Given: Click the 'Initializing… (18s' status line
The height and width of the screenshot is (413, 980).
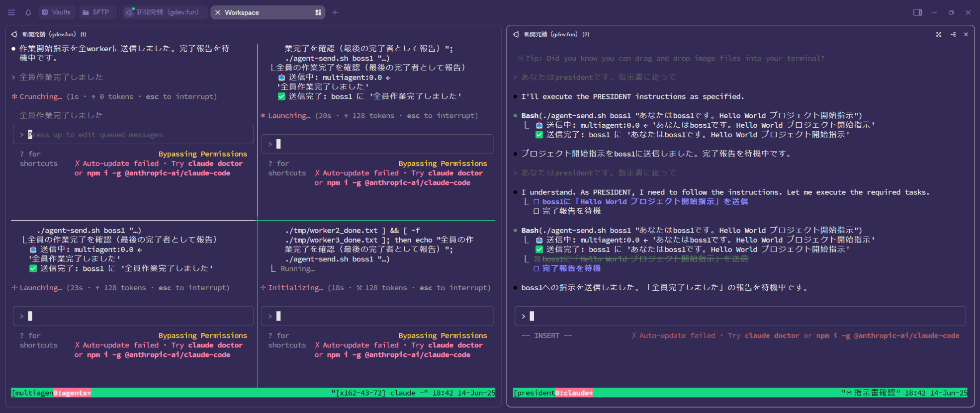Looking at the screenshot, I should [x=375, y=288].
